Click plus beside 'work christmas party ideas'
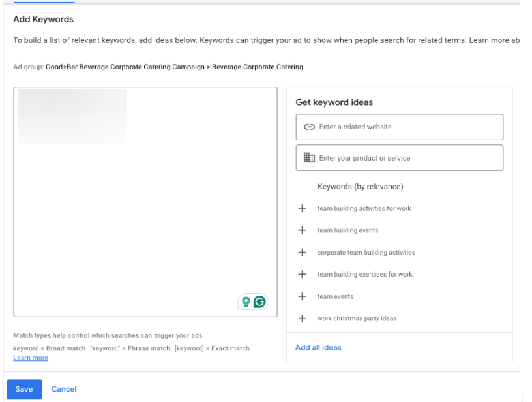Viewport: 532px width, 402px height. coord(302,318)
